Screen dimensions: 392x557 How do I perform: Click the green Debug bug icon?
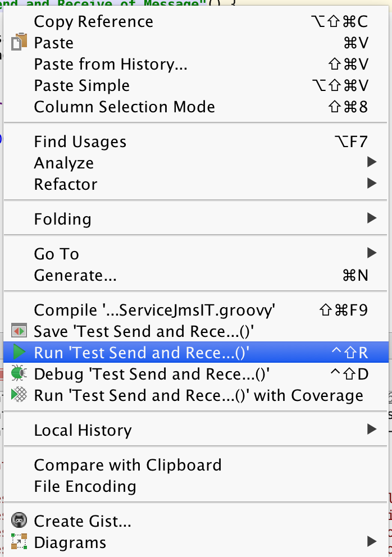[19, 373]
